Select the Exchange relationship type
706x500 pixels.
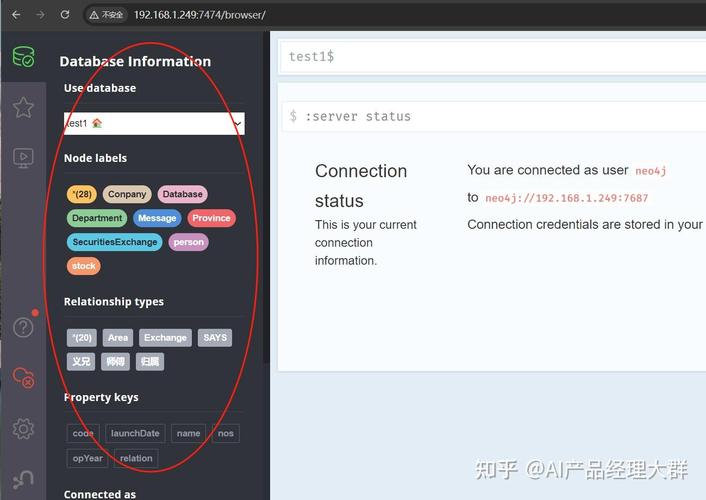165,337
